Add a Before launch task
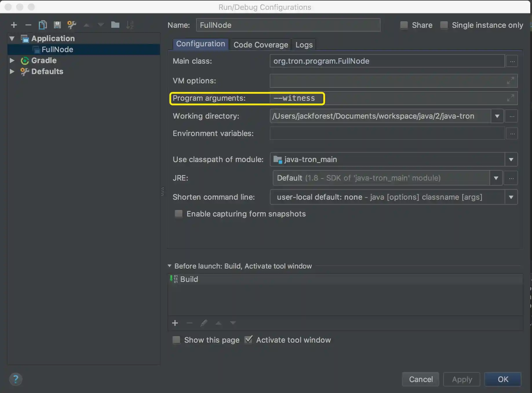532x393 pixels. click(175, 323)
